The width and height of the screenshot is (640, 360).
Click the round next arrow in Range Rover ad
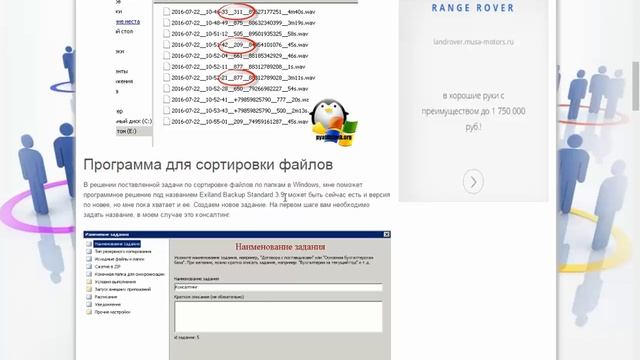click(x=473, y=182)
